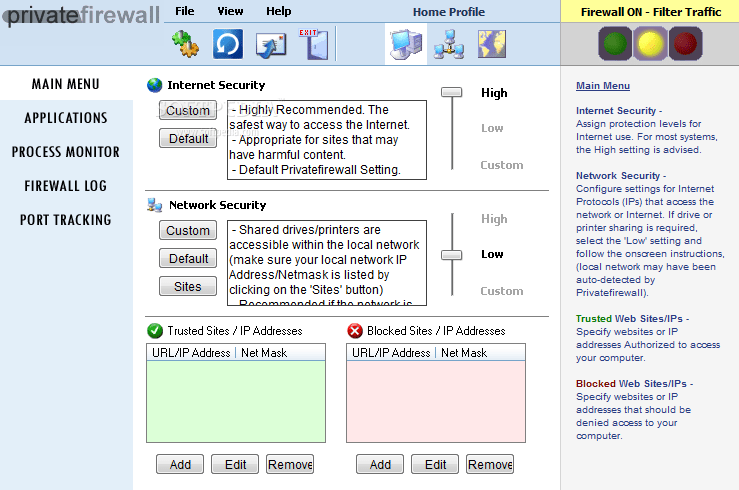Image resolution: width=739 pixels, height=490 pixels.
Task: Click the EXIT door icon
Action: point(313,44)
